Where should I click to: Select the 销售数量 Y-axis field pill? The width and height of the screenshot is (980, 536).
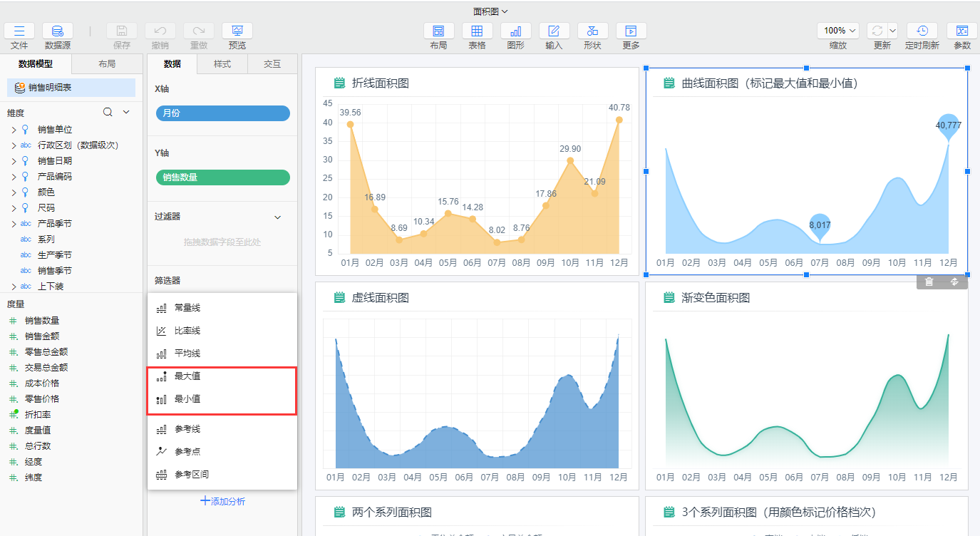223,177
